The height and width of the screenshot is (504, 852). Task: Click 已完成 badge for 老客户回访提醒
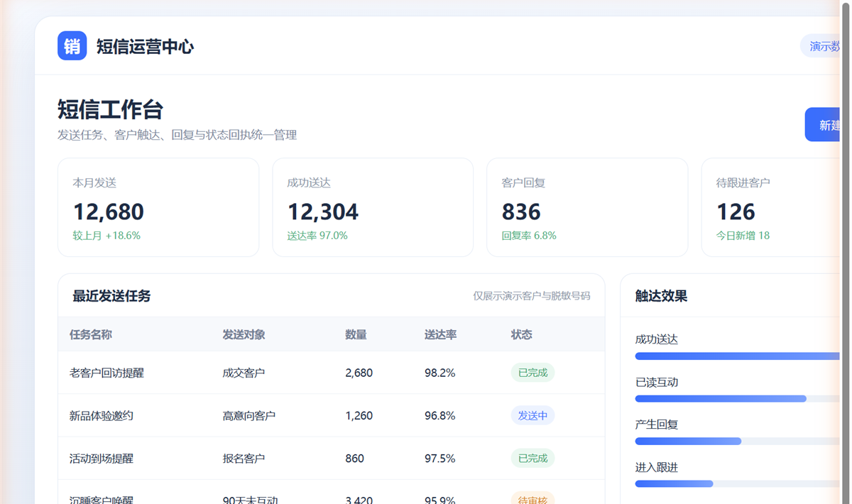(532, 373)
